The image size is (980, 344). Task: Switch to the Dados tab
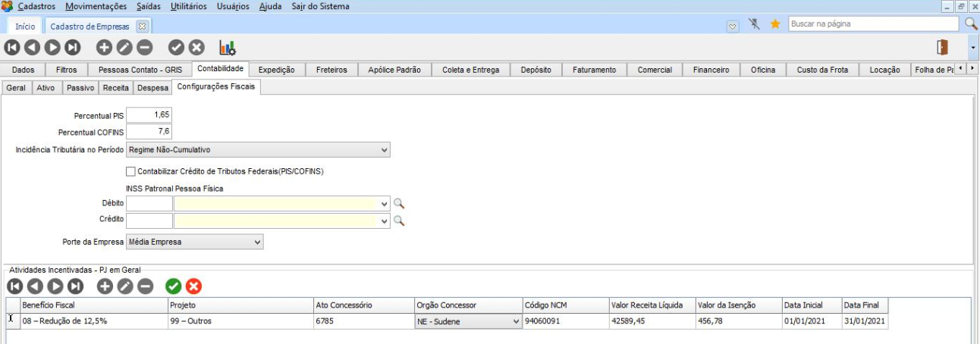(24, 70)
